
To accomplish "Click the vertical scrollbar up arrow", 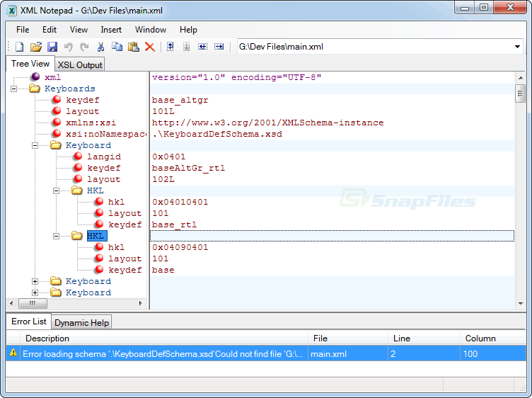I will (x=521, y=78).
